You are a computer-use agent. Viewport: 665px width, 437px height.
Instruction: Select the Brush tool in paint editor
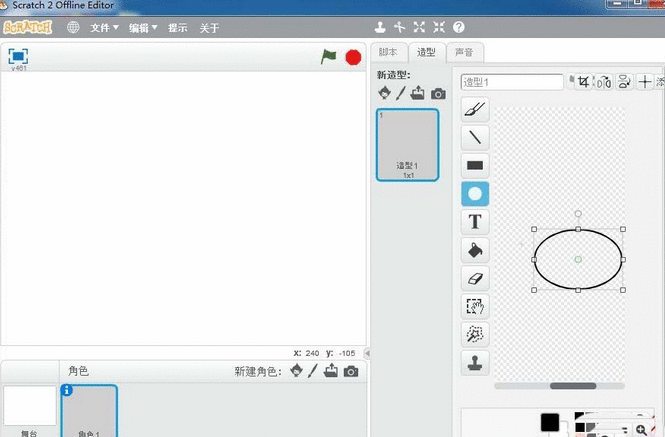click(475, 110)
